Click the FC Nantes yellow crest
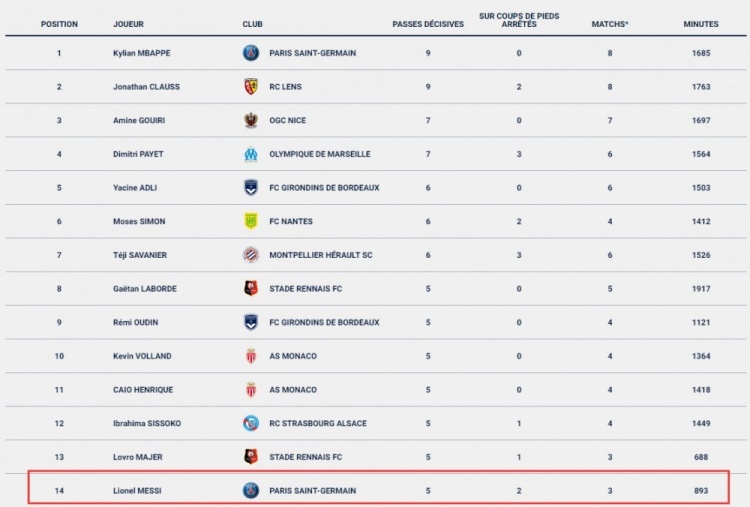Image resolution: width=750 pixels, height=507 pixels. coord(251,221)
